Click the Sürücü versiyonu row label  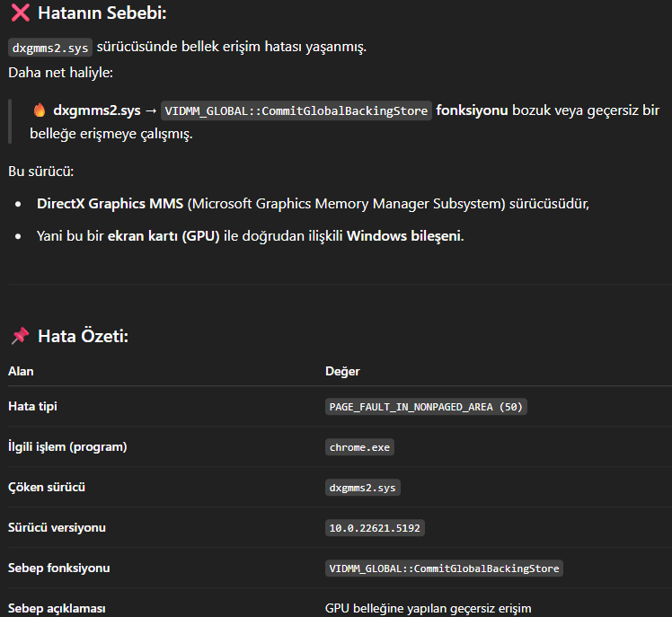point(57,528)
